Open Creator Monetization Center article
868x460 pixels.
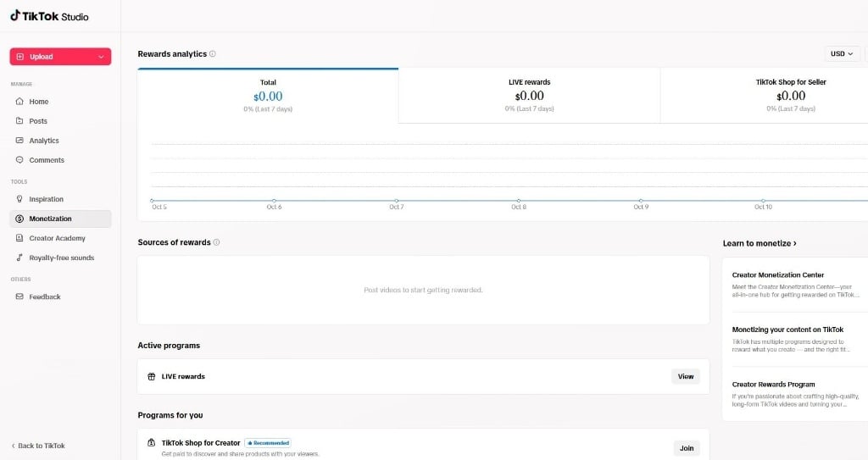[x=795, y=285]
